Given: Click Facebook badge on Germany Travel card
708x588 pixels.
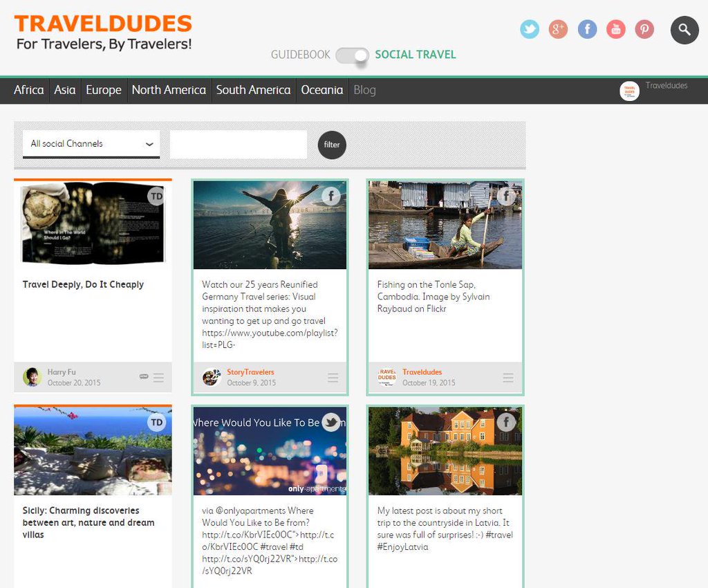Looking at the screenshot, I should tap(331, 196).
